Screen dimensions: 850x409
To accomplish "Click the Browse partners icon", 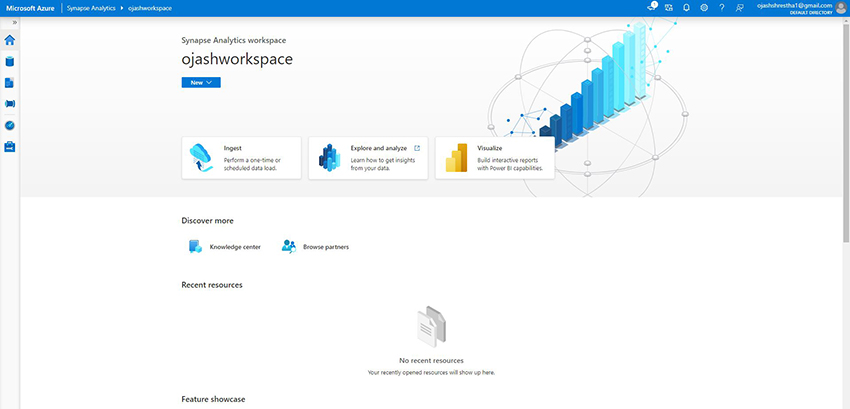I will click(x=288, y=246).
